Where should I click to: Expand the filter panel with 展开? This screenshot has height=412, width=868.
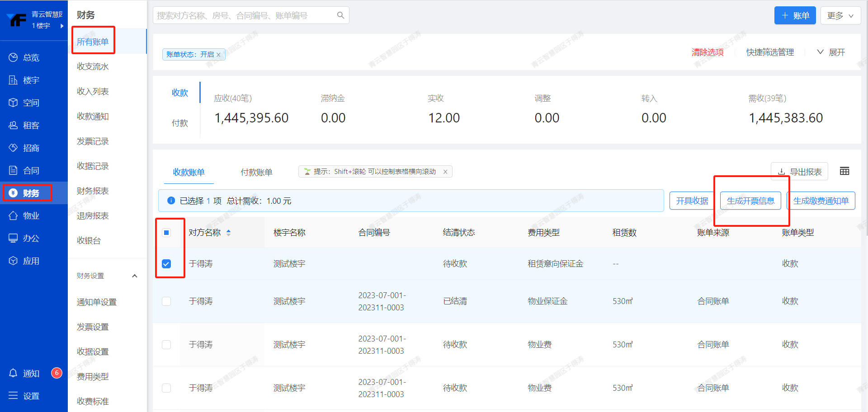(831, 52)
